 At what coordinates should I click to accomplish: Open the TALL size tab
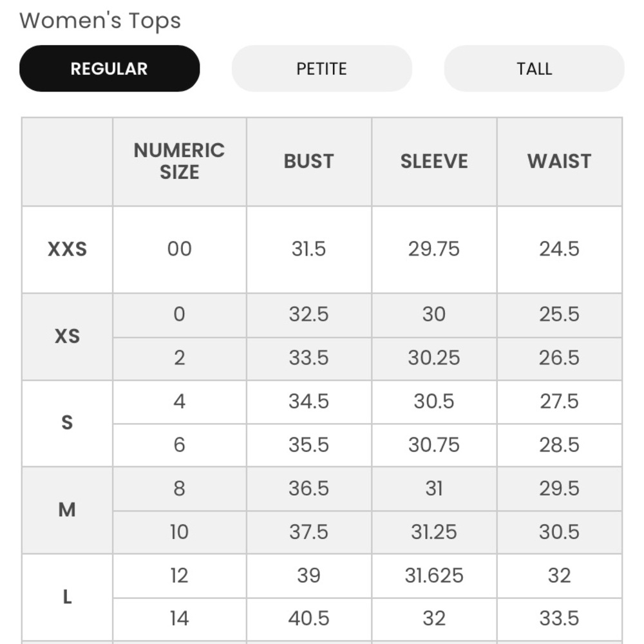[x=534, y=69]
